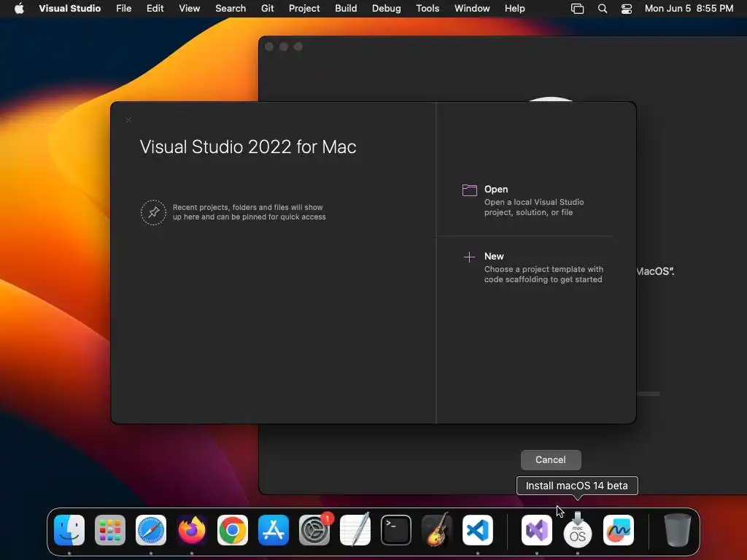Open Visual Studio Code in Dock
747x560 pixels.
pos(478,530)
